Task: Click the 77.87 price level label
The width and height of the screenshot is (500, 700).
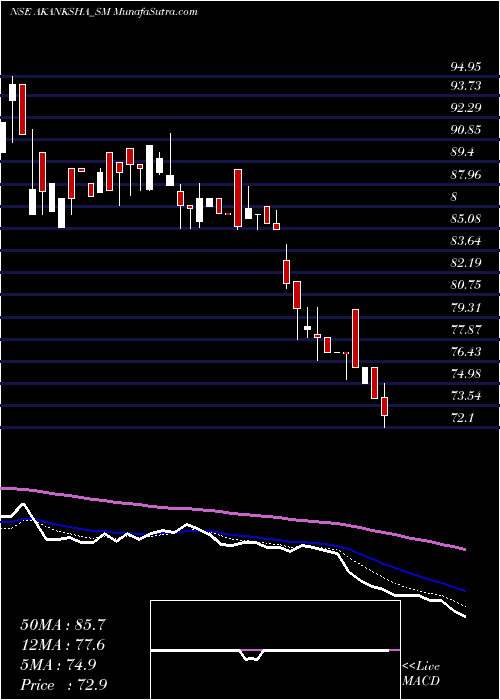Action: tap(466, 329)
